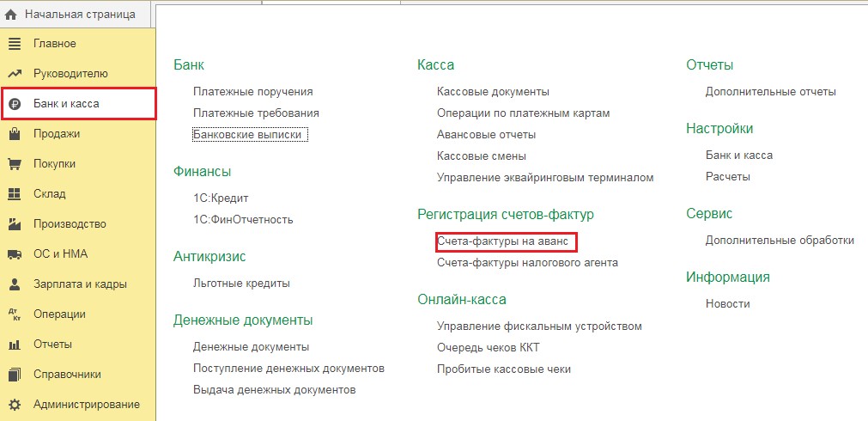Open the Начальная страница tab

point(77,15)
